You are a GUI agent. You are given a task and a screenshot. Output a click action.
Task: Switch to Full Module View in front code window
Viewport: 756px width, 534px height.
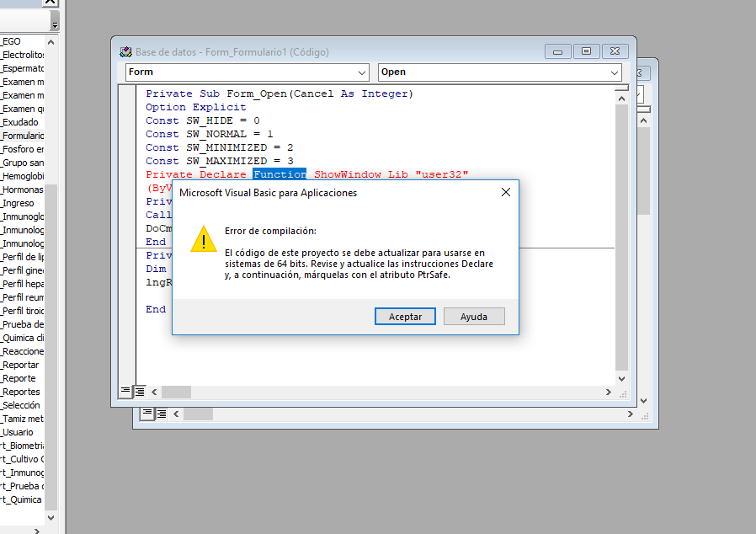(140, 391)
